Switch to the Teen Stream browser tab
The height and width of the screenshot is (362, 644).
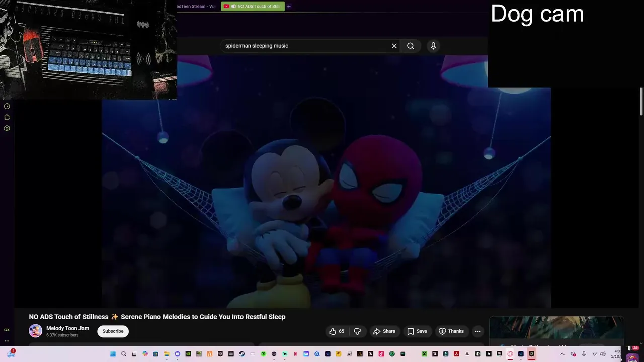pyautogui.click(x=197, y=6)
